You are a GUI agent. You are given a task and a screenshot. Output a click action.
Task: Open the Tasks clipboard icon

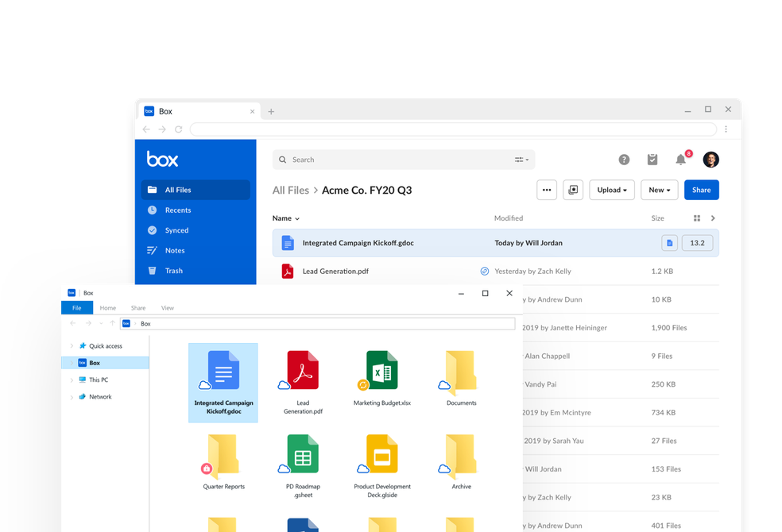click(x=652, y=160)
